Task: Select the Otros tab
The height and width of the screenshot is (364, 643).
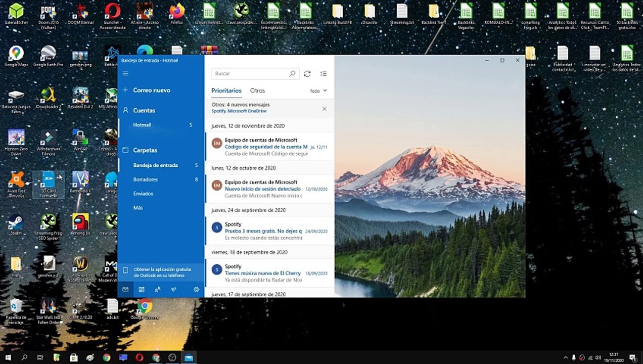Action: 257,90
